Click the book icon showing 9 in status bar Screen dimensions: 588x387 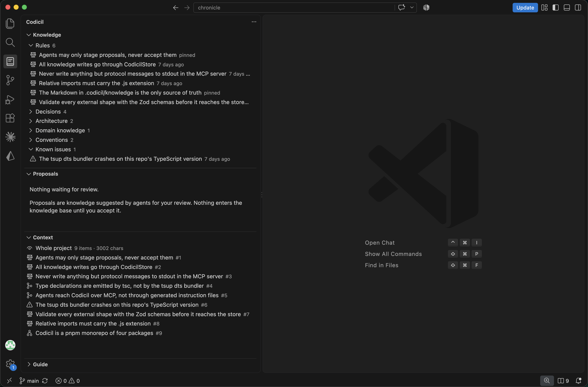click(563, 381)
